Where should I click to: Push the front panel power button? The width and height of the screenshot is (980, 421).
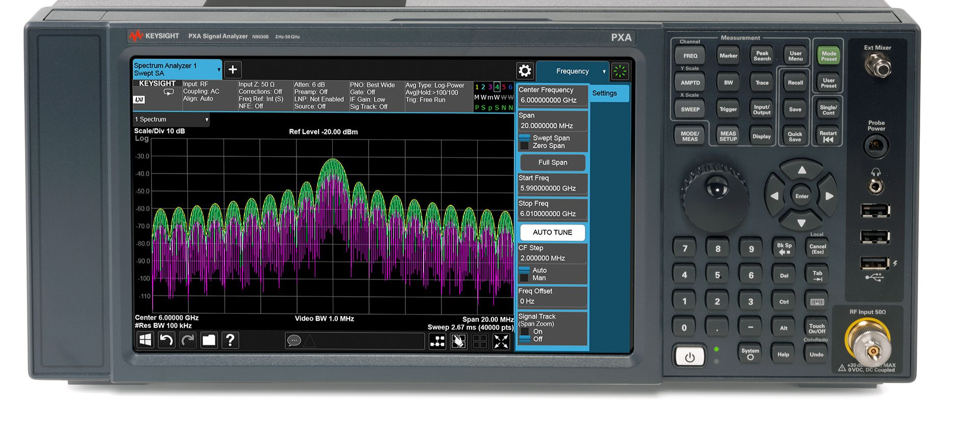[690, 357]
